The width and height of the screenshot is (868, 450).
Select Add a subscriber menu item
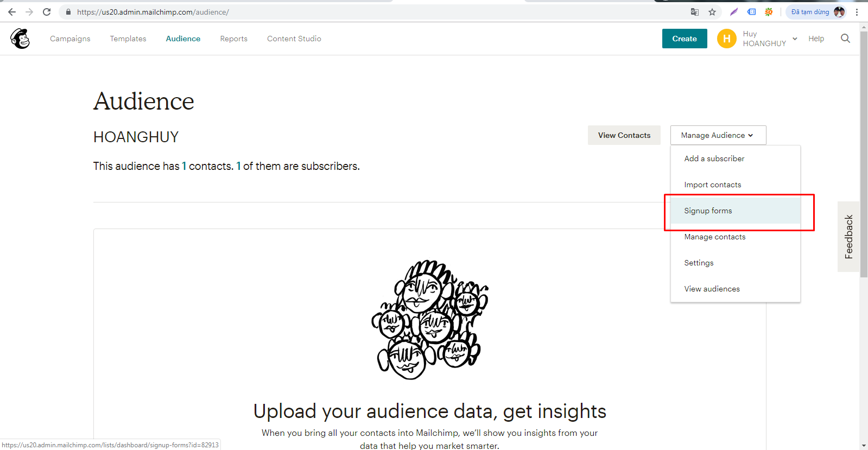714,159
